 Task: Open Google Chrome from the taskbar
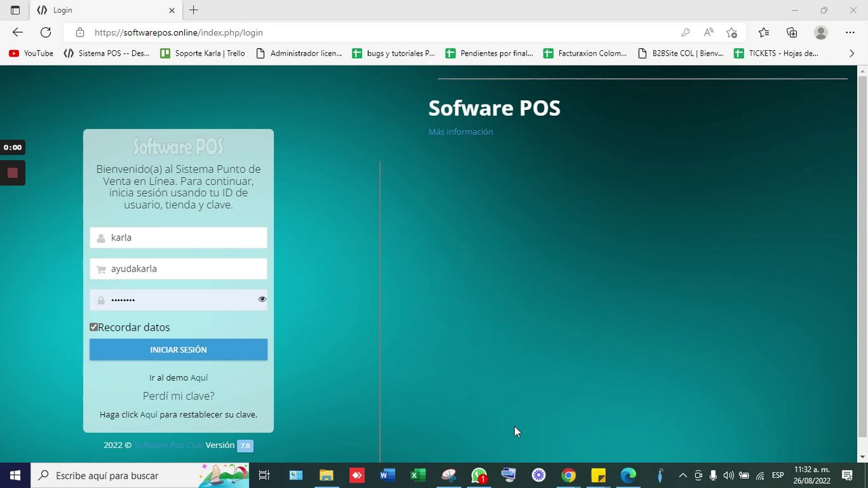pos(569,475)
